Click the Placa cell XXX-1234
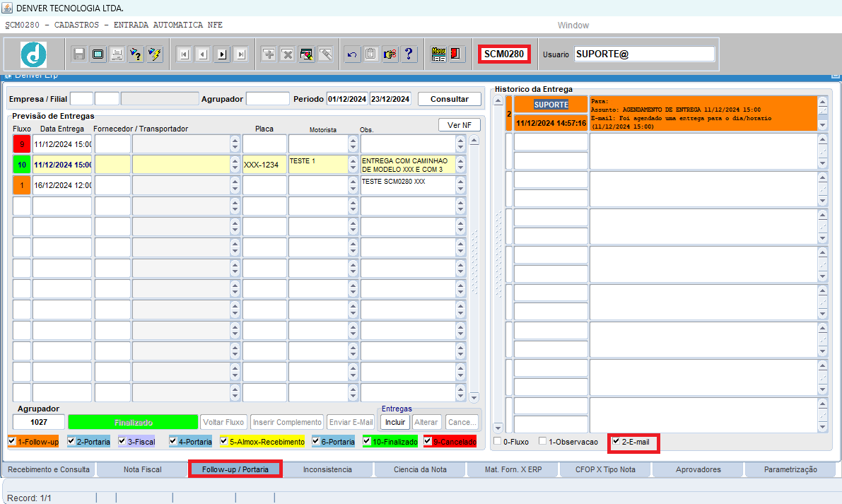Viewport: 842px width, 504px height. pyautogui.click(x=264, y=165)
